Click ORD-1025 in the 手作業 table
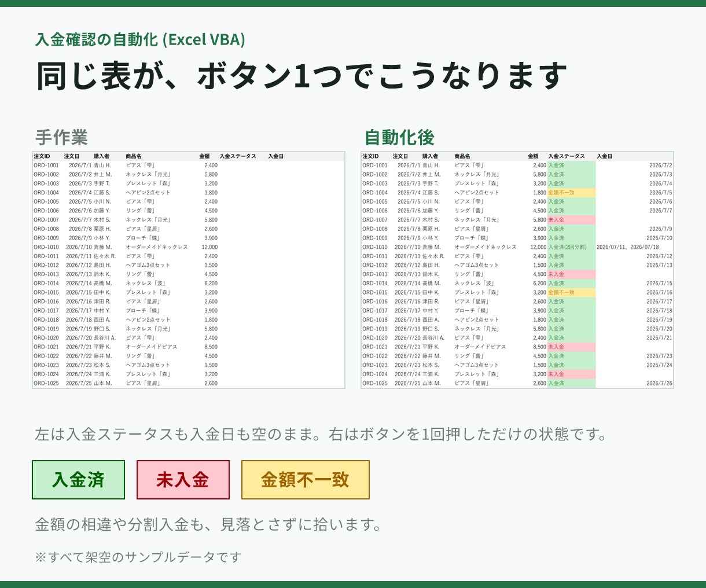 pos(46,383)
